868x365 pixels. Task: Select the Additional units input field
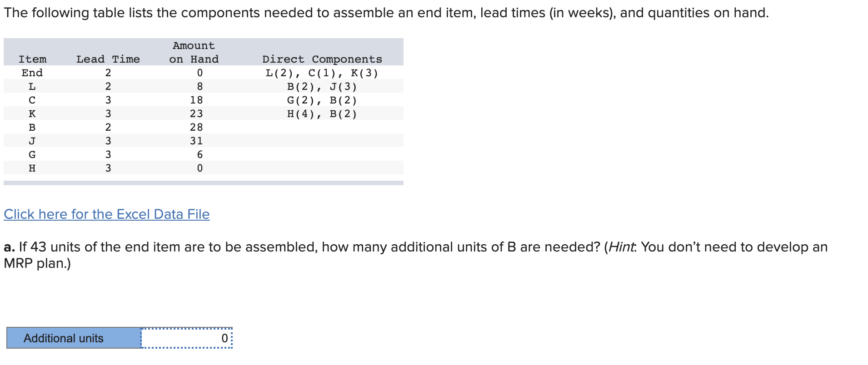[x=186, y=338]
